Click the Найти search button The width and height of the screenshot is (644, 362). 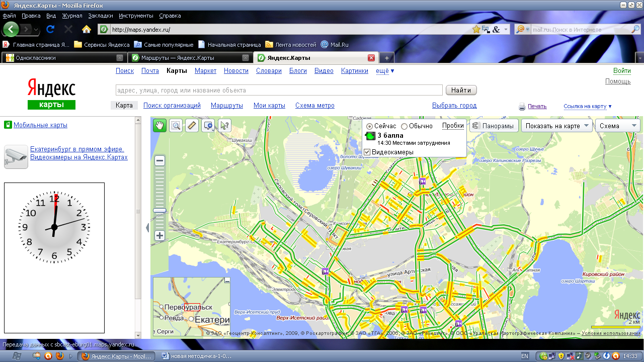(461, 90)
